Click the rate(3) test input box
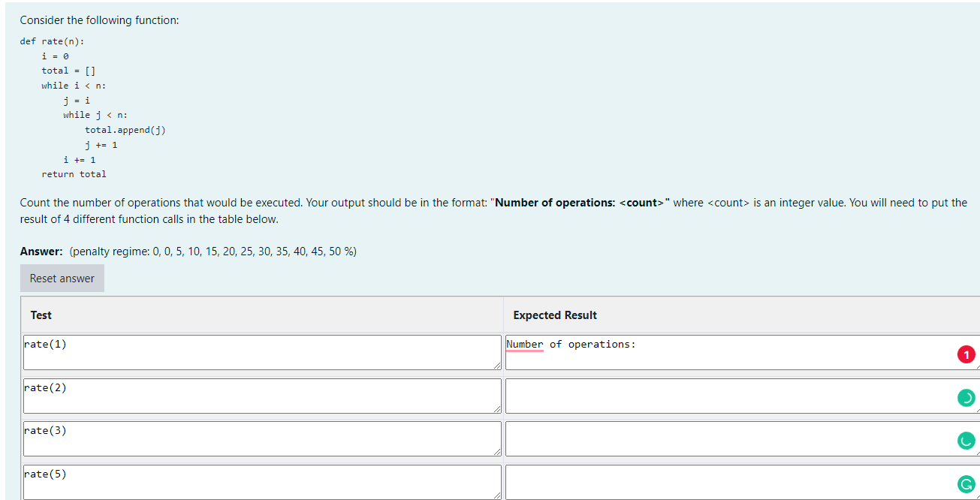Screen dimensions: 980x500 [262, 438]
